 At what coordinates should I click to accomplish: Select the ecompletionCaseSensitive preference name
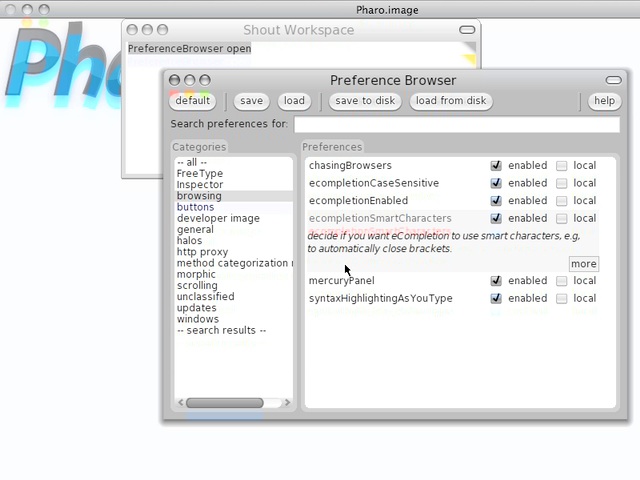(x=374, y=183)
